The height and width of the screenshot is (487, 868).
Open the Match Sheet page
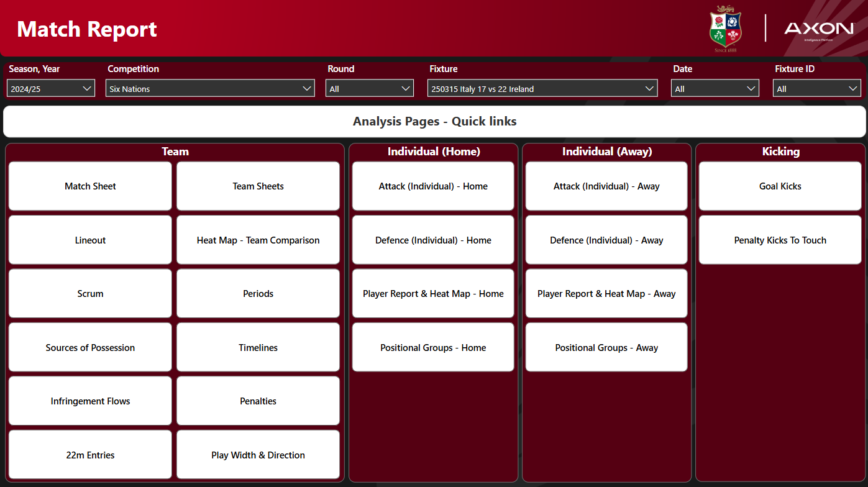click(x=89, y=186)
